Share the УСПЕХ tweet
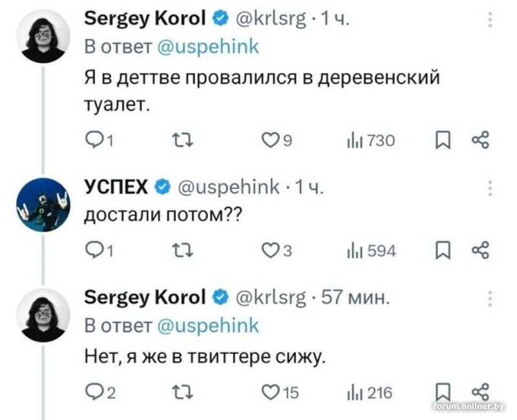The width and height of the screenshot is (517, 420). (481, 251)
